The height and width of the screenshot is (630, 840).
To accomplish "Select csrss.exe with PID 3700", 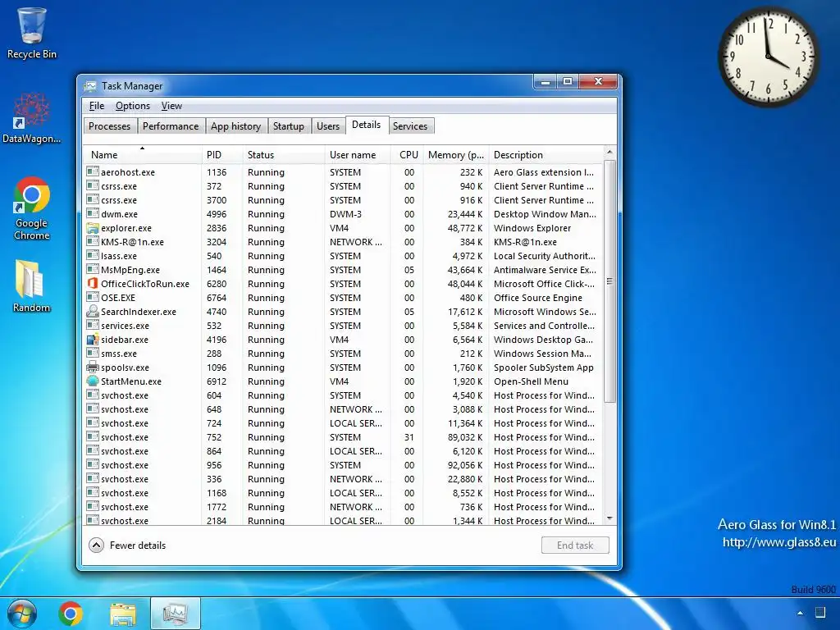I will click(343, 200).
